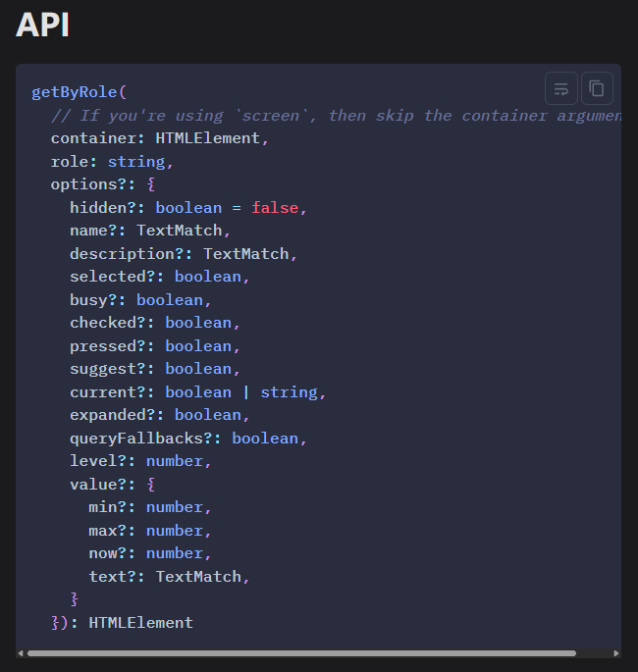
Task: Click the horizontal scrollbar thumb
Action: click(300, 652)
